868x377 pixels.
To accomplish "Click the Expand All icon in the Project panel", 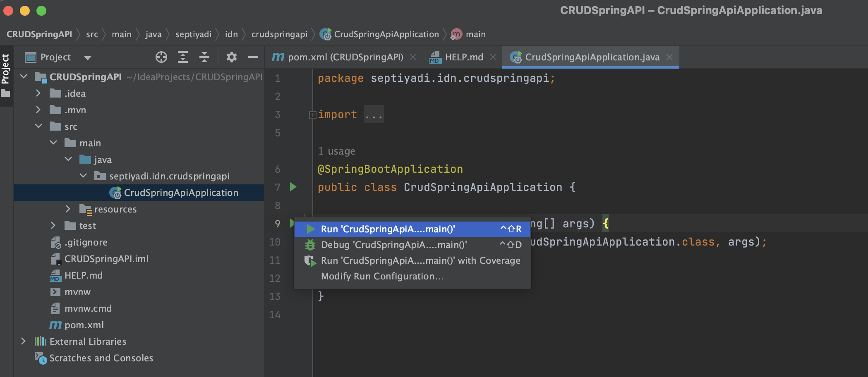I will click(183, 57).
